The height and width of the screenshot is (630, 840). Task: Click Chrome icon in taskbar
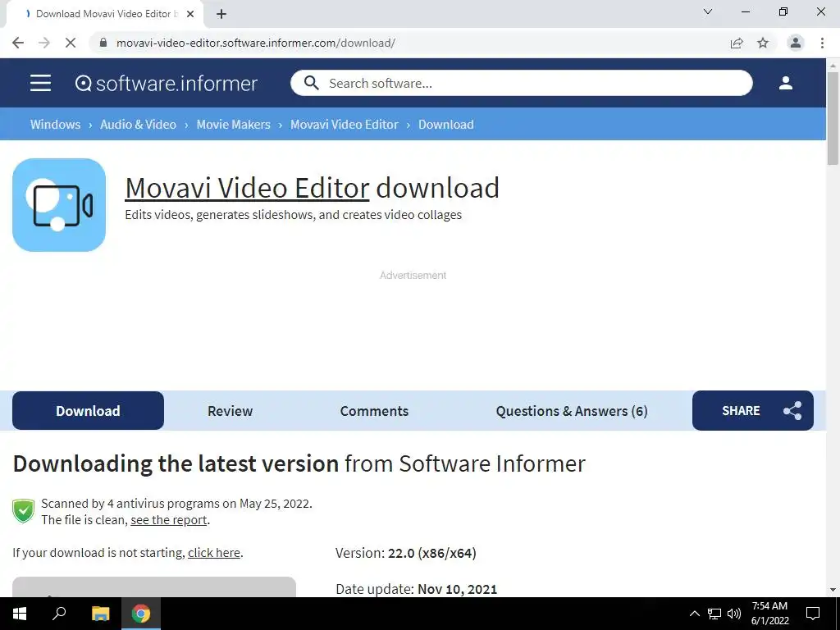(141, 614)
